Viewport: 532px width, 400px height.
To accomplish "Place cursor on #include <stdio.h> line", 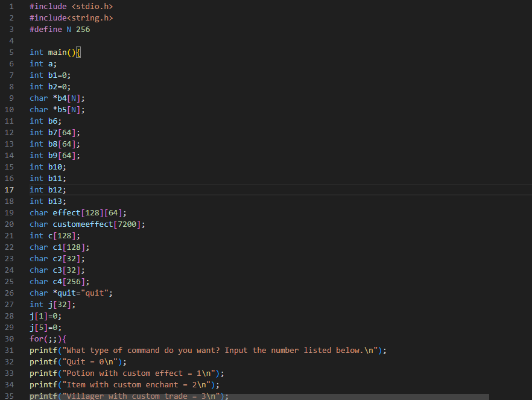I will coord(71,6).
